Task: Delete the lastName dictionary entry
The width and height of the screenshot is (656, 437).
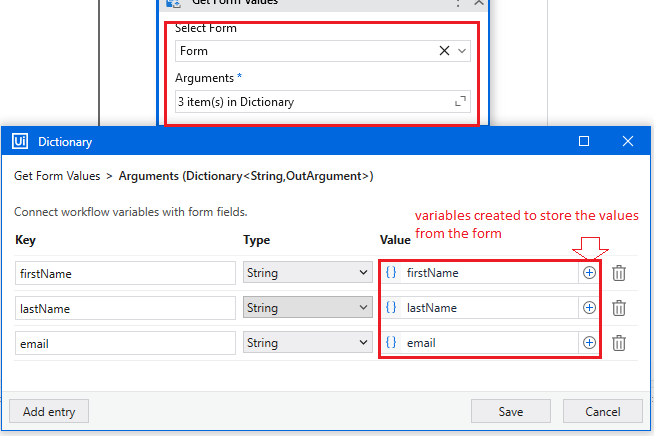Action: (x=619, y=308)
